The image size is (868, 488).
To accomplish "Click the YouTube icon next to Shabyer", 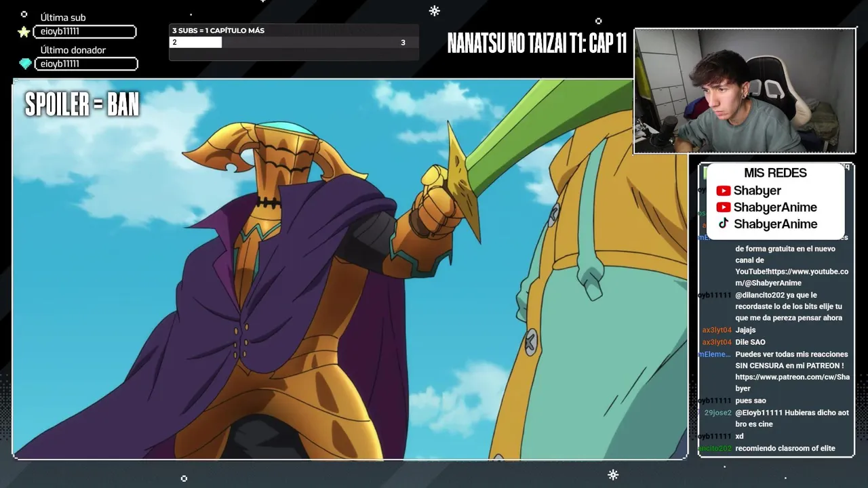I will (x=724, y=191).
